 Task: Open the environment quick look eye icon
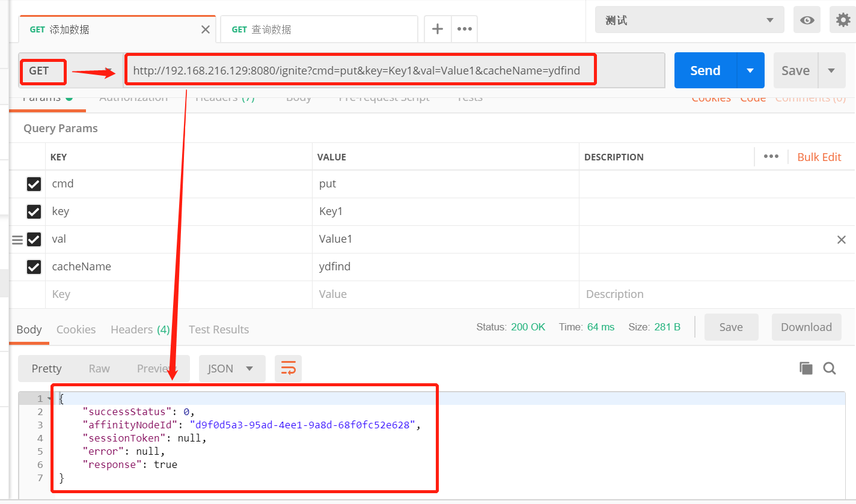pos(806,19)
